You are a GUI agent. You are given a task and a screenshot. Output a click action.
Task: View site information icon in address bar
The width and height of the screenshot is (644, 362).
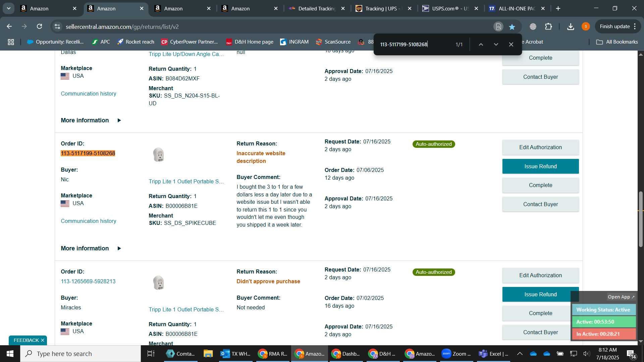(x=57, y=26)
